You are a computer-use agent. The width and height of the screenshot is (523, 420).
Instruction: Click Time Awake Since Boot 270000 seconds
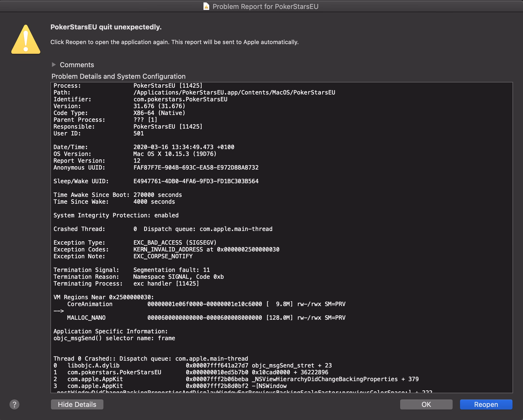(x=118, y=195)
